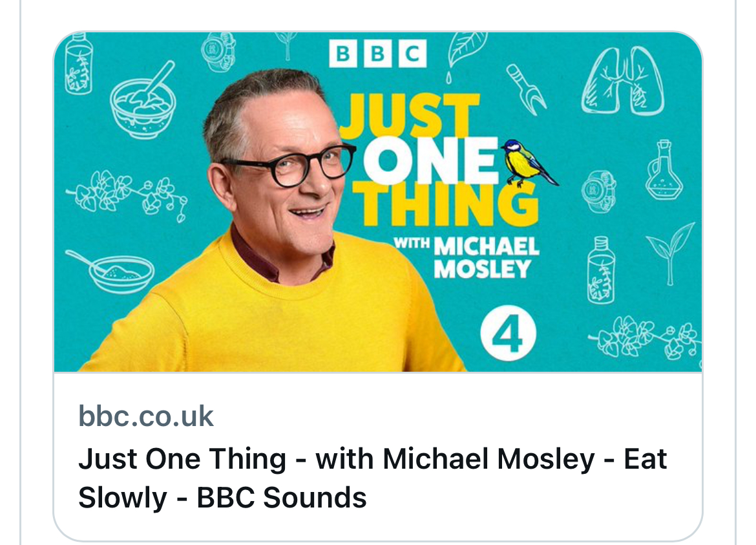Click the leaf with water drop icon
Viewport: 756px width, 545px height.
pos(465,54)
